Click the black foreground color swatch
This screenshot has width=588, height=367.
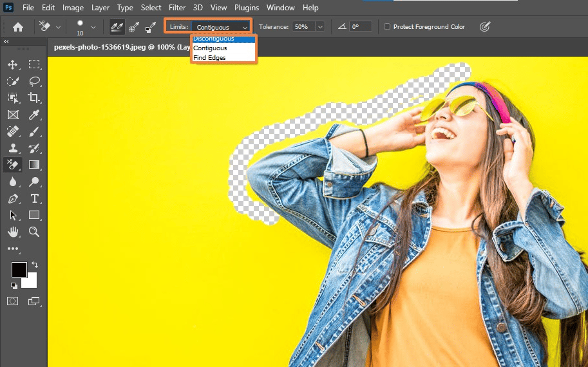point(18,270)
